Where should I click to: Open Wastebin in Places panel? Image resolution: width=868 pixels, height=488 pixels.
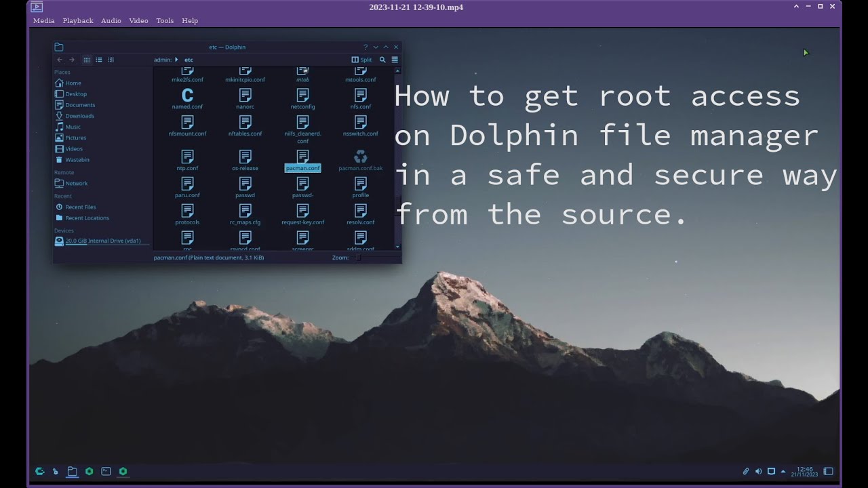coord(102,159)
